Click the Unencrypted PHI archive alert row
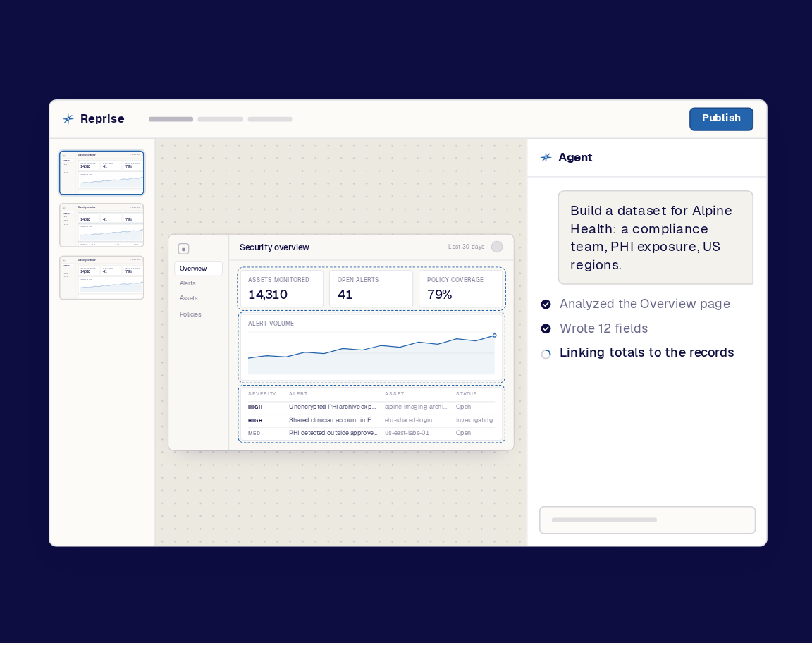The width and height of the screenshot is (812, 645). [x=371, y=407]
